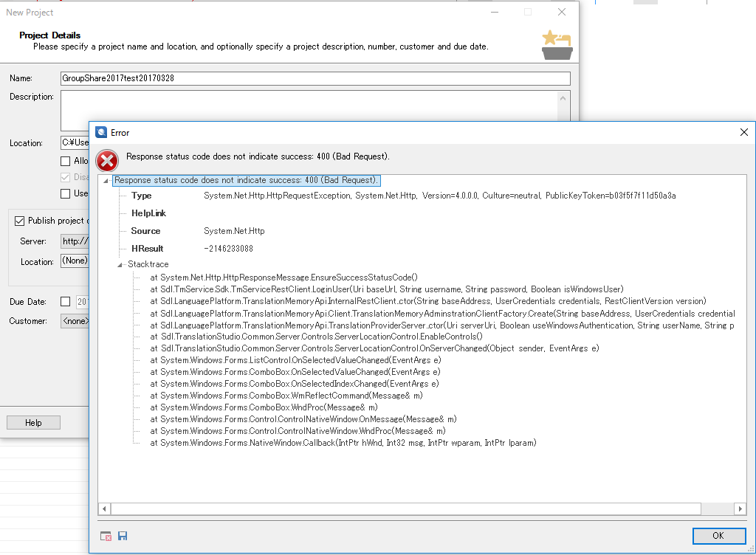Click the project Name input field
The width and height of the screenshot is (756, 555).
pos(315,78)
